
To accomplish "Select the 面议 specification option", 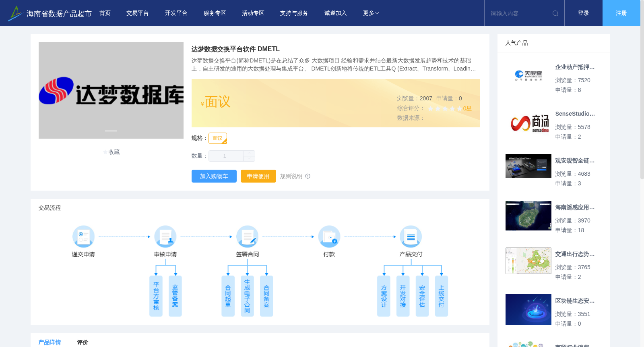I will tap(218, 138).
